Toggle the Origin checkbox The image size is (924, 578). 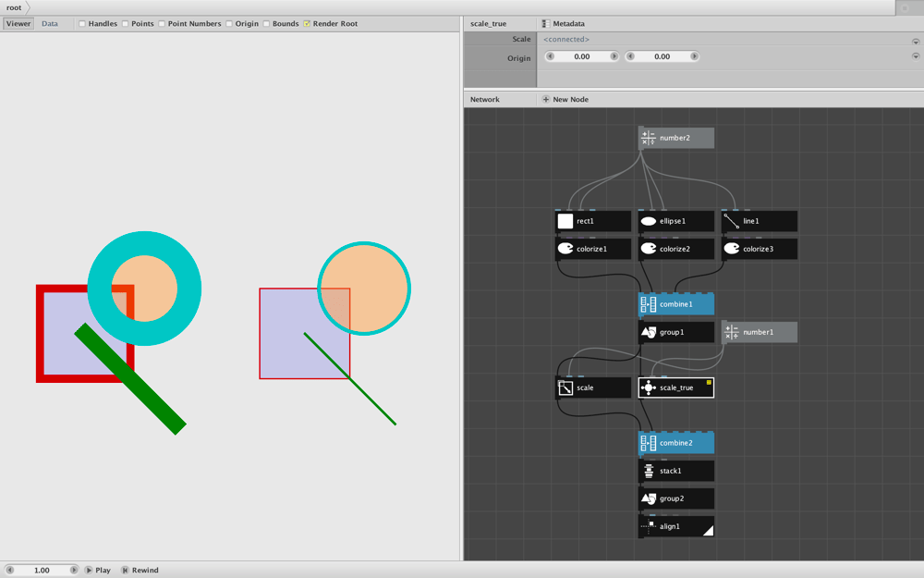228,24
